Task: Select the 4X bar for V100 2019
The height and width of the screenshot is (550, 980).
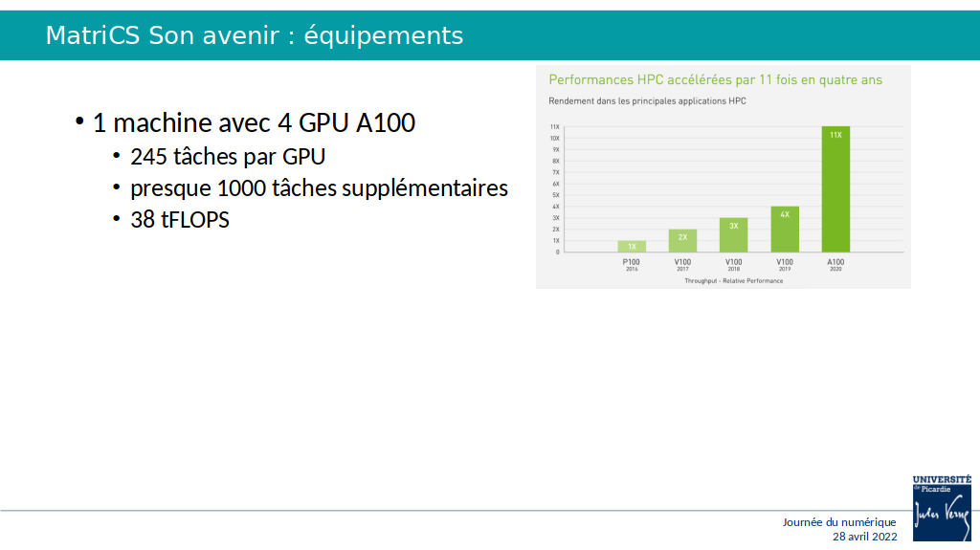Action: [785, 231]
